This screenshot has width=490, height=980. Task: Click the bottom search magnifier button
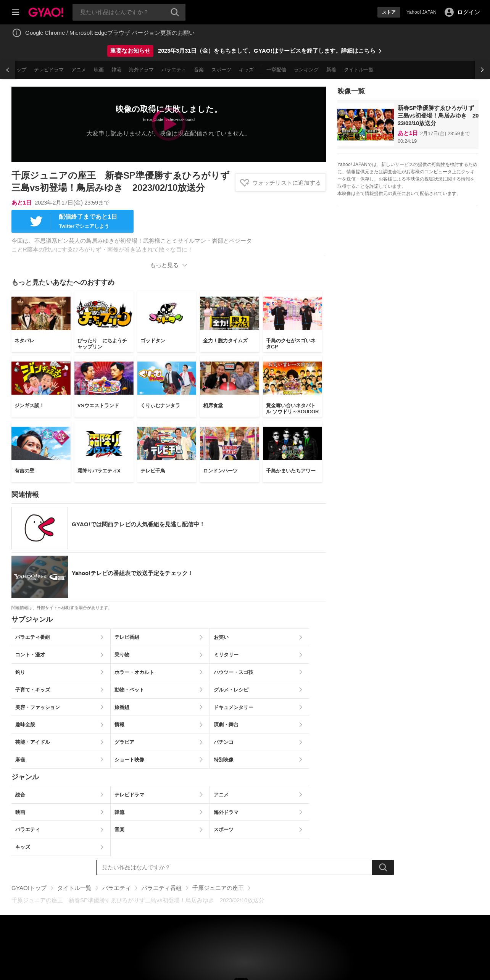tap(383, 867)
